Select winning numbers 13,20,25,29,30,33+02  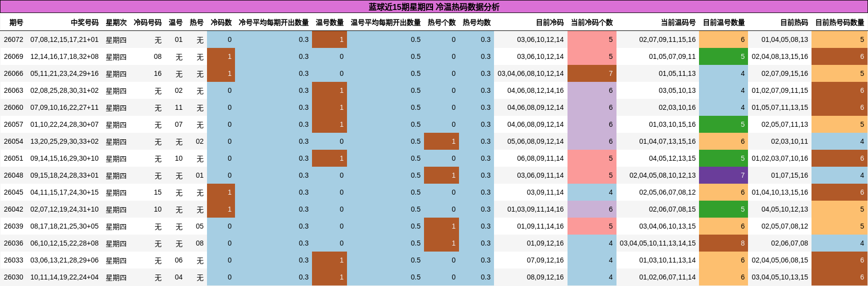click(x=64, y=141)
